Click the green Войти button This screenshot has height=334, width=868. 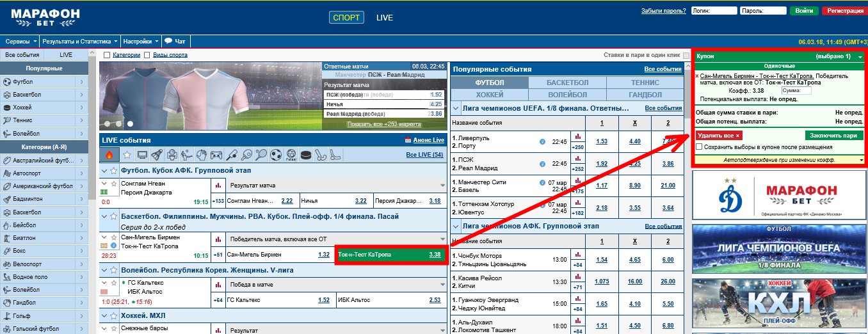coord(804,11)
